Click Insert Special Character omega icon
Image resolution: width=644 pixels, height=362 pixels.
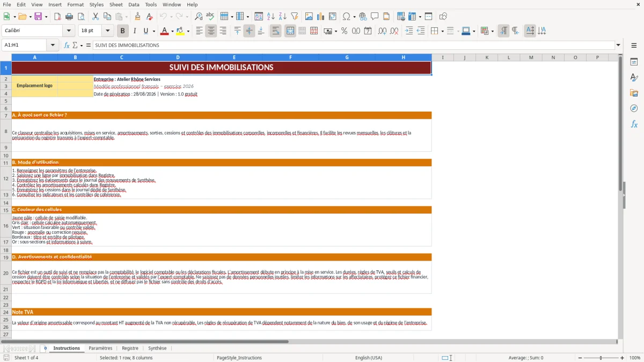[346, 17]
